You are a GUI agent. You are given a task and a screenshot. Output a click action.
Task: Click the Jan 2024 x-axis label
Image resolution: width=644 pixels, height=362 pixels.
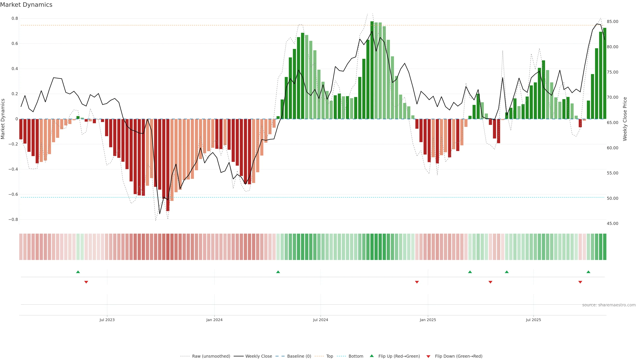tap(214, 320)
